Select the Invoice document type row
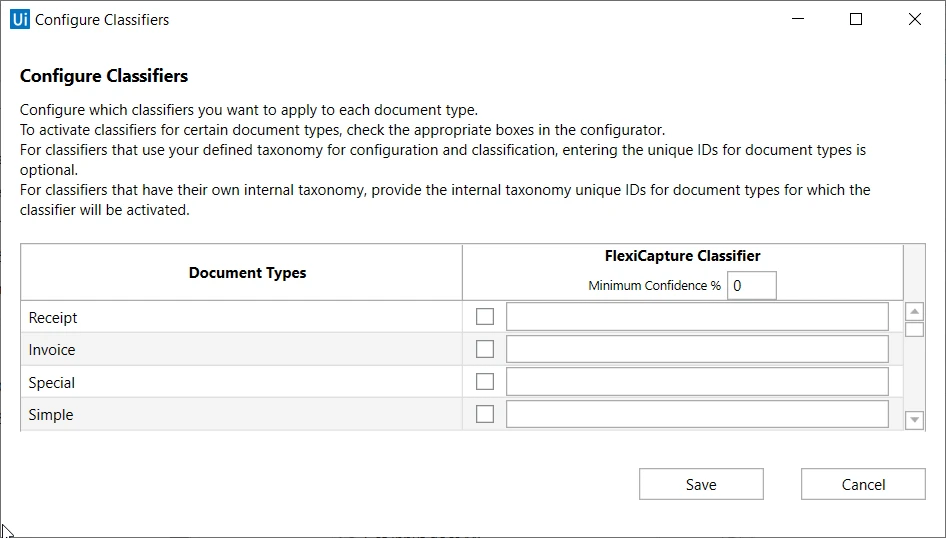Screen dimensions: 946x538 (241, 350)
